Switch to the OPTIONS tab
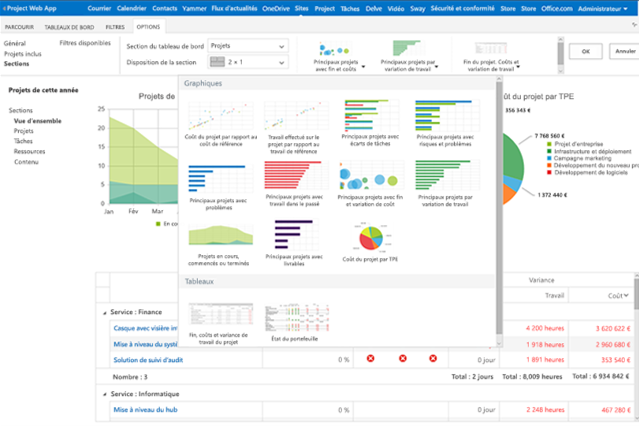 148,27
